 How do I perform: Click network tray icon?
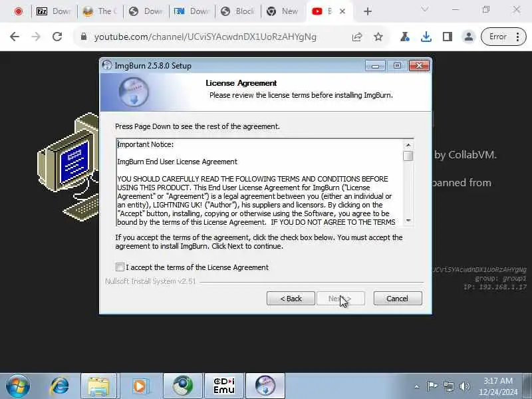pyautogui.click(x=448, y=386)
